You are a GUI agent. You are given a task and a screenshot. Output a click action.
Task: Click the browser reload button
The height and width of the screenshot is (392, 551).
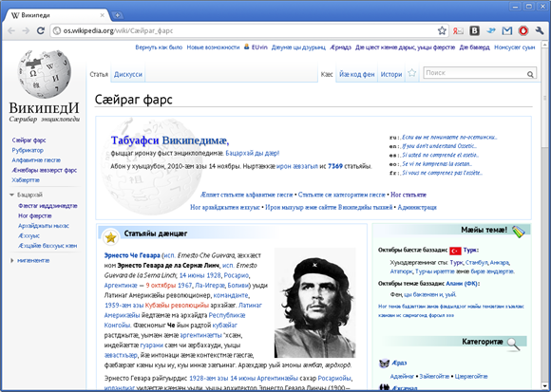click(41, 31)
